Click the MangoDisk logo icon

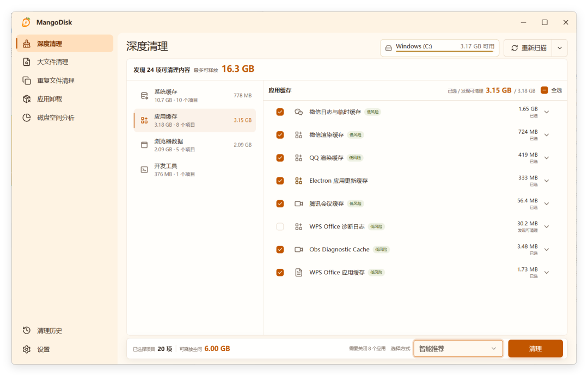(x=26, y=22)
